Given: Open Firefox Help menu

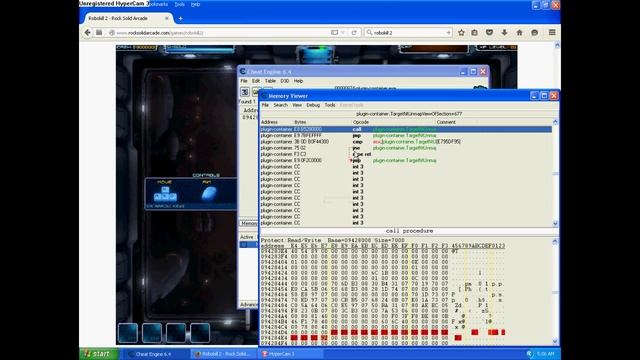Looking at the screenshot, I should coord(196,4).
